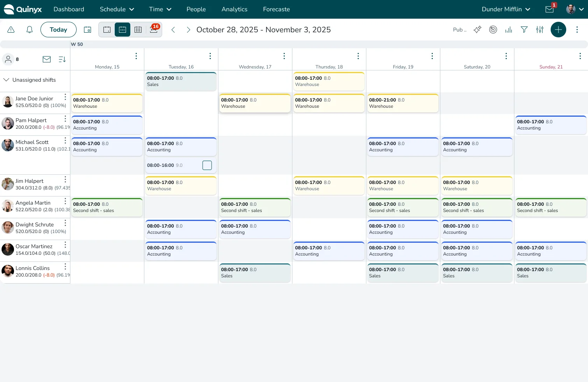588x382 pixels.
Task: Open Oscar Martinez's Thursday Accounting shift
Action: click(329, 251)
